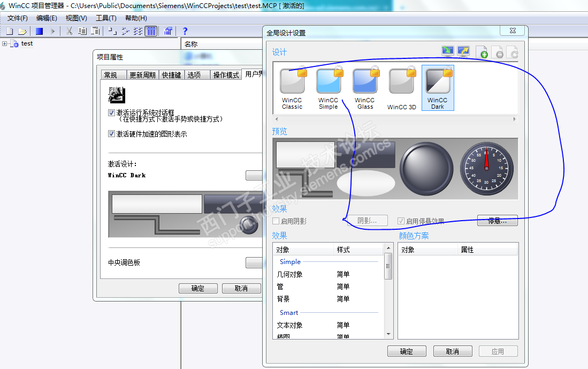This screenshot has height=369, width=588.
Task: Click the delete design icon
Action: click(x=497, y=52)
